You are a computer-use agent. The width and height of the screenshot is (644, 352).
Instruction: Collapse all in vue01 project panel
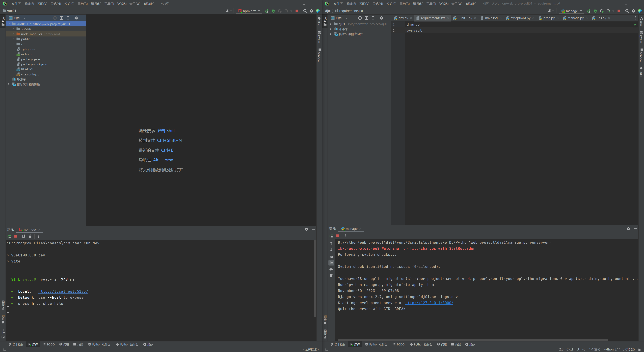(x=68, y=18)
